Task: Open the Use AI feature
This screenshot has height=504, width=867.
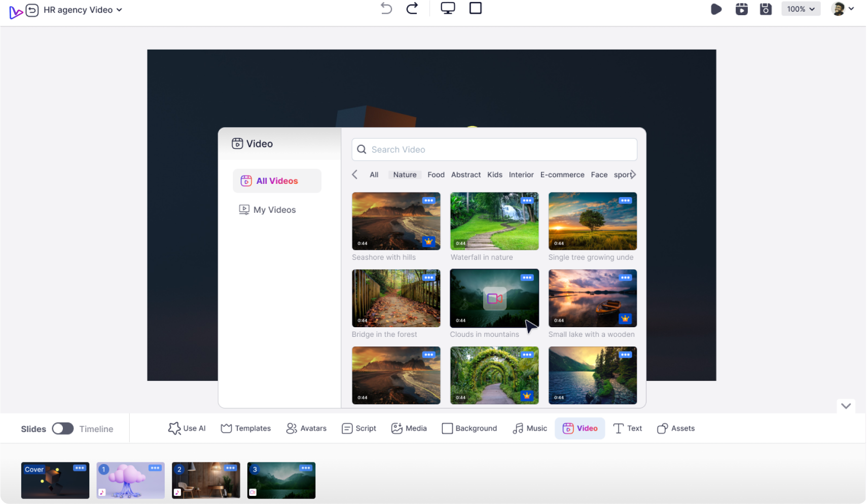Action: pyautogui.click(x=187, y=428)
